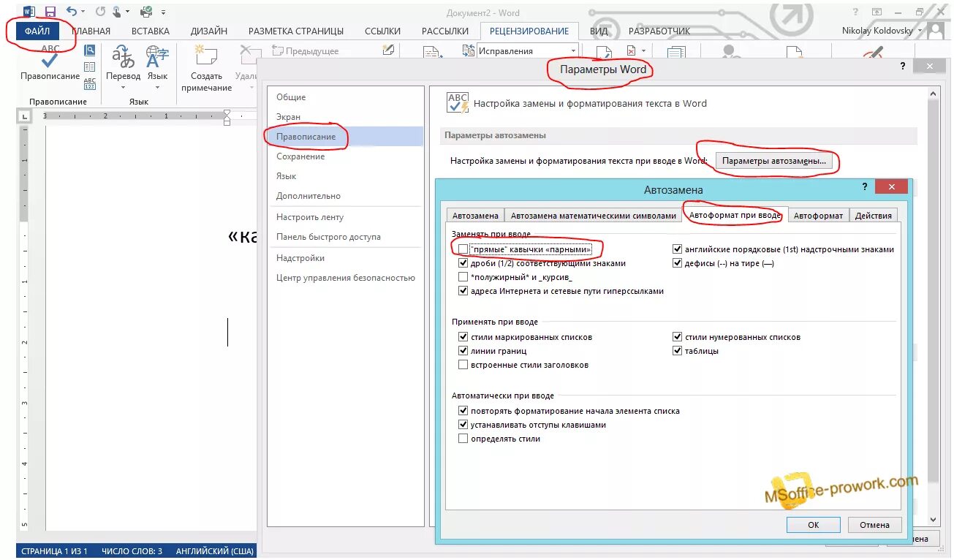Switch to the ДИЗАЙН ribbon tab
Image resolution: width=954 pixels, height=560 pixels.
pyautogui.click(x=209, y=31)
